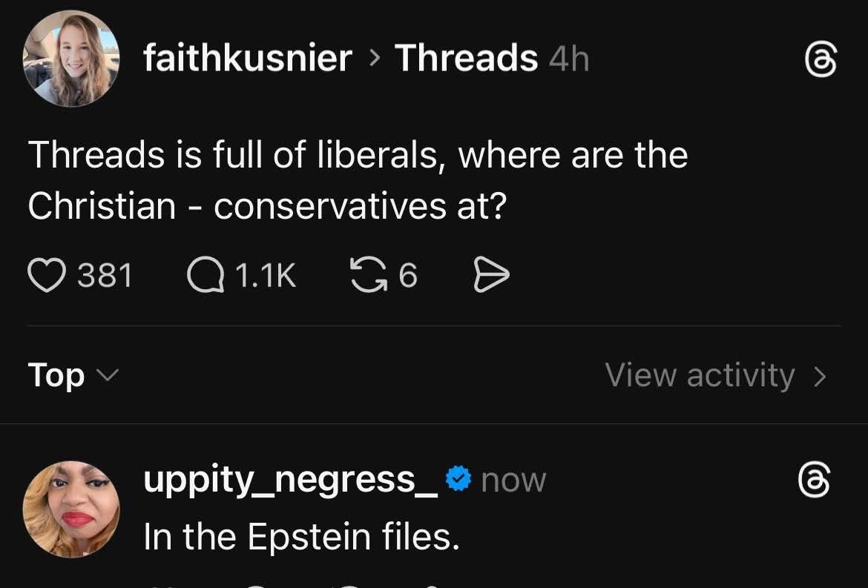Tap the reply text "In the Epstein files."

click(x=301, y=536)
